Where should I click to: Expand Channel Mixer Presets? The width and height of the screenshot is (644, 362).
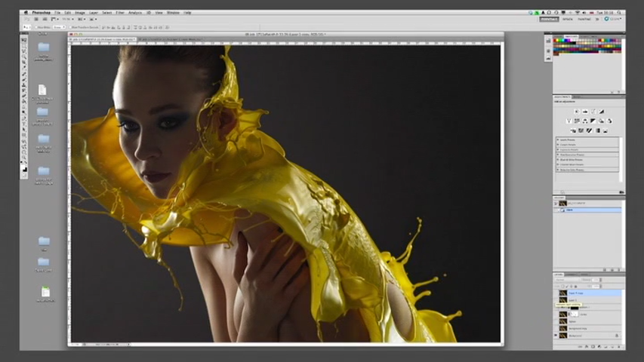click(x=558, y=164)
